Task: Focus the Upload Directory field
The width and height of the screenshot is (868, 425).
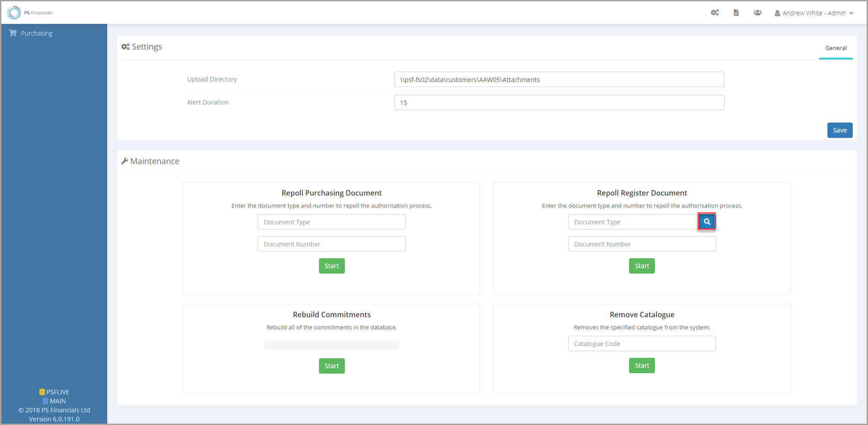Action: [x=559, y=79]
